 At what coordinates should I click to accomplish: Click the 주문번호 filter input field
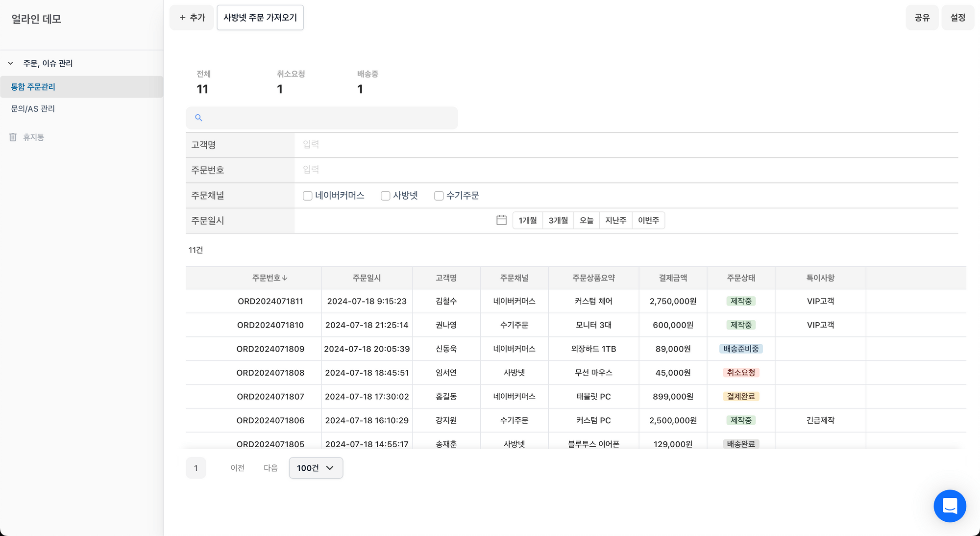coord(626,170)
